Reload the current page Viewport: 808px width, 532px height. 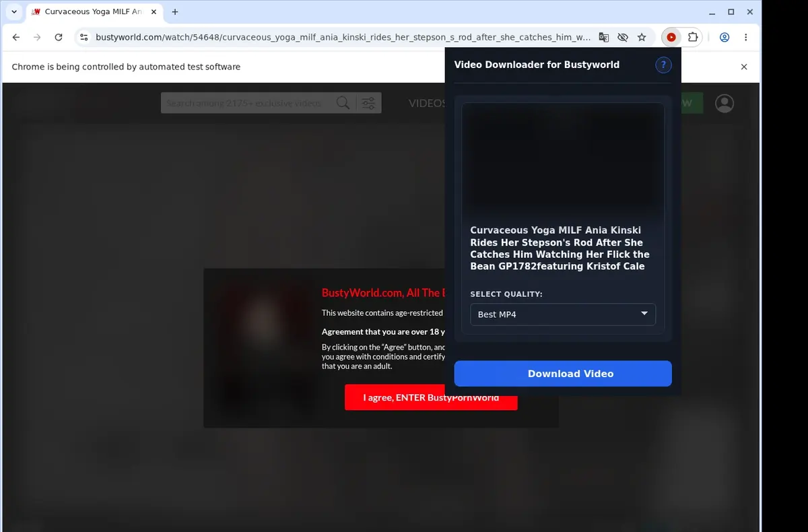coord(59,38)
